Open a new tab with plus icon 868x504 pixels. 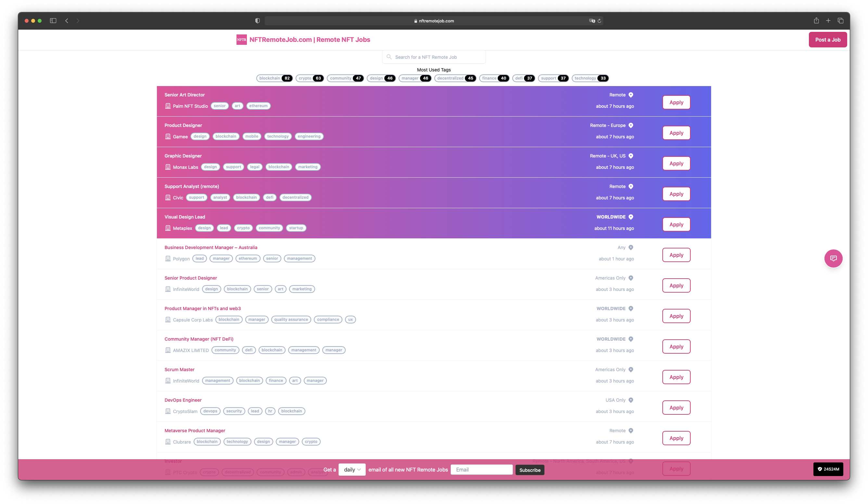[828, 21]
